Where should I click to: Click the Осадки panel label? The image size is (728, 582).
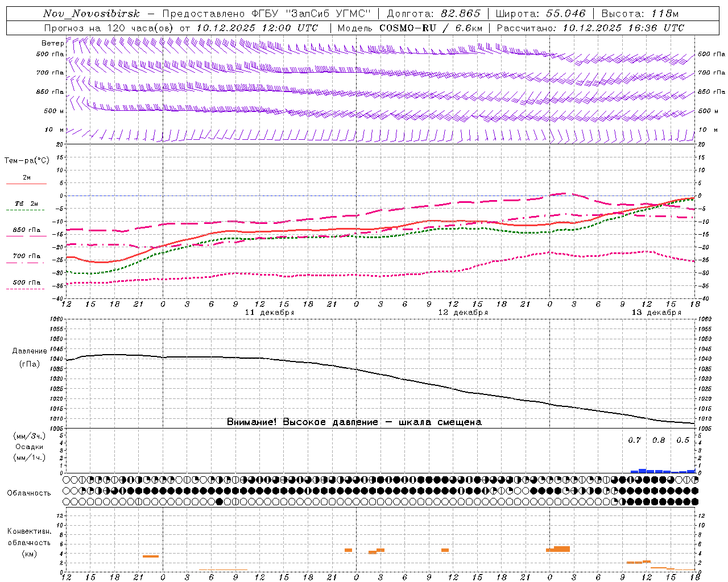click(30, 447)
